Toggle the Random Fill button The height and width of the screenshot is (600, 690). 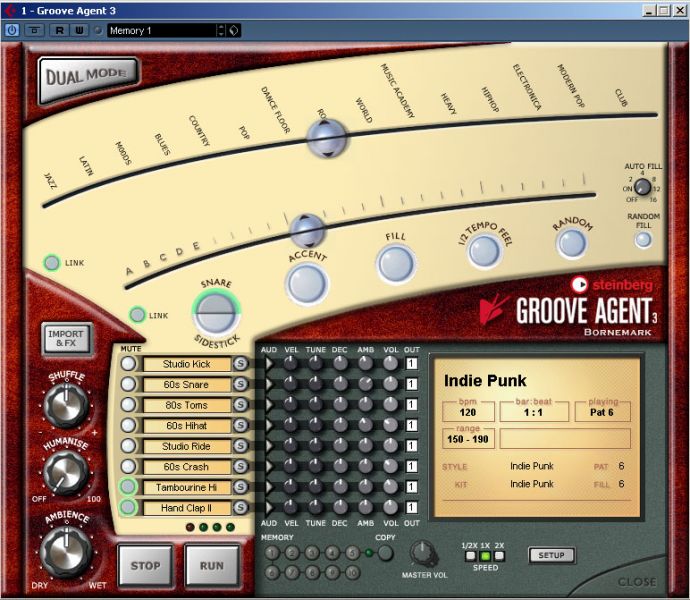(x=643, y=240)
